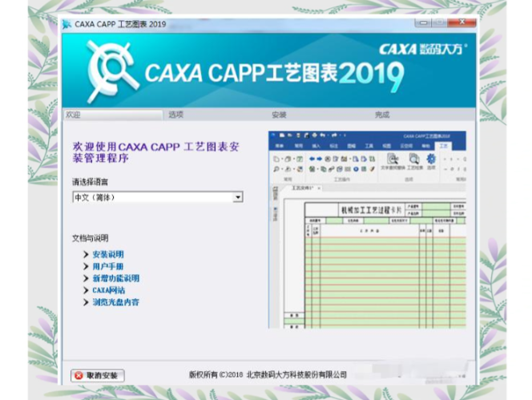Click the arrow beside 新增功能说明
Screen dimensions: 532x400
[86, 278]
